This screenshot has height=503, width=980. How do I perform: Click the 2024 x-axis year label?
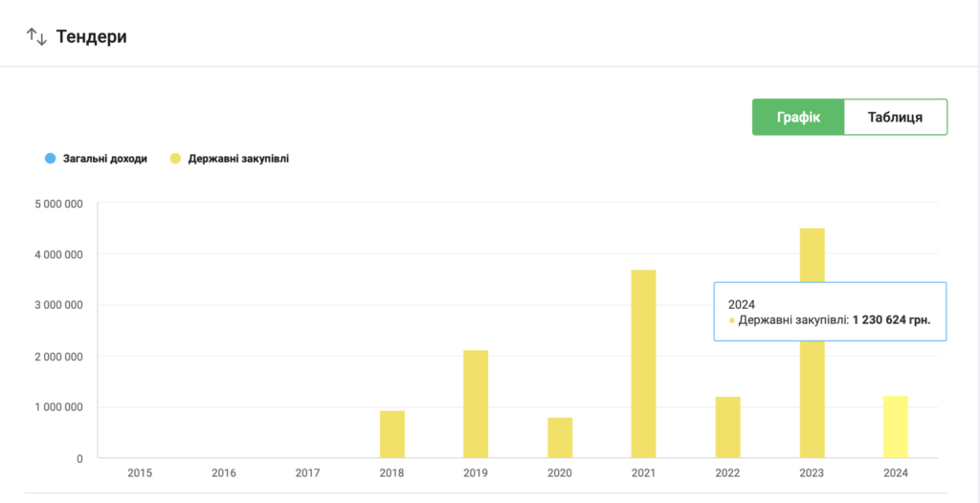tap(895, 472)
